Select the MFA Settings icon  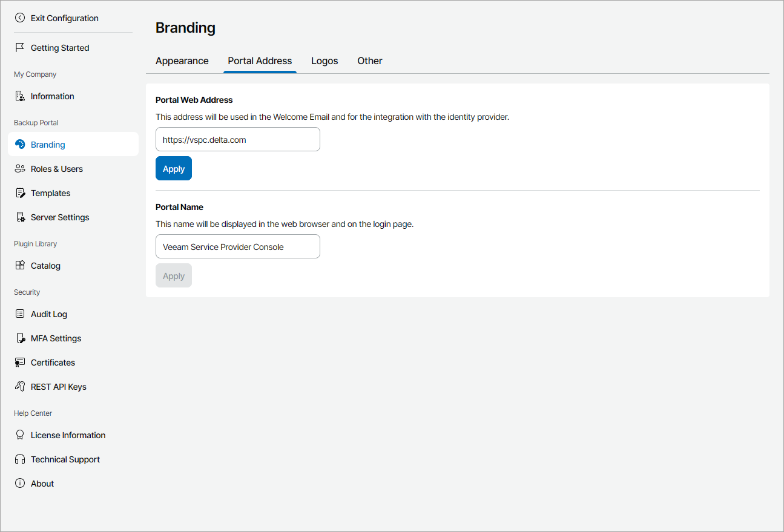[20, 338]
